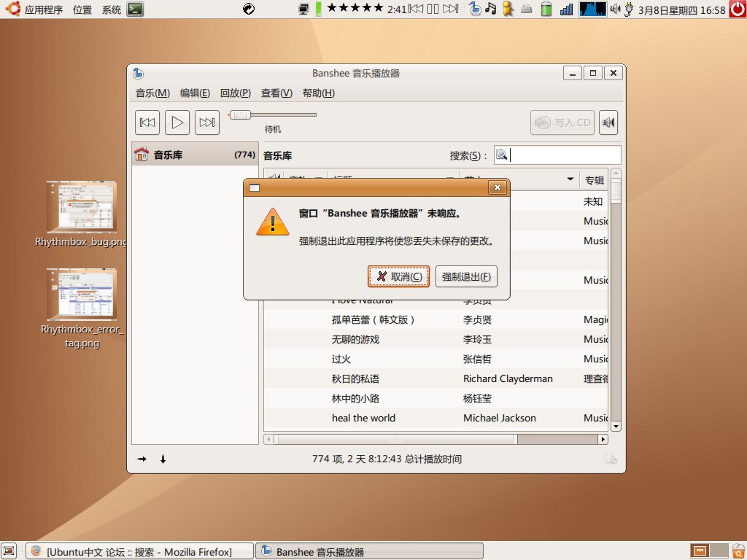Click the Previous track button in Banshee toolbar
The image size is (747, 560).
[x=147, y=122]
